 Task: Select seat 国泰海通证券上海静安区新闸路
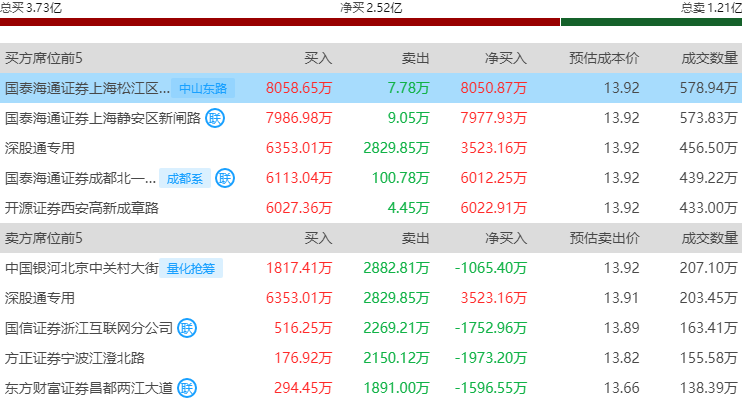click(x=103, y=118)
